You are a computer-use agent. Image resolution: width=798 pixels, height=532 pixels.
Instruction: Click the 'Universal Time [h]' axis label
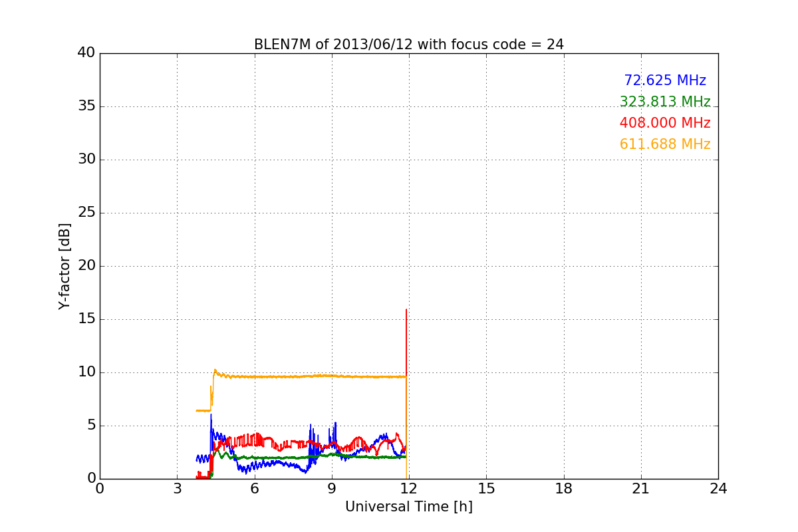tap(408, 507)
